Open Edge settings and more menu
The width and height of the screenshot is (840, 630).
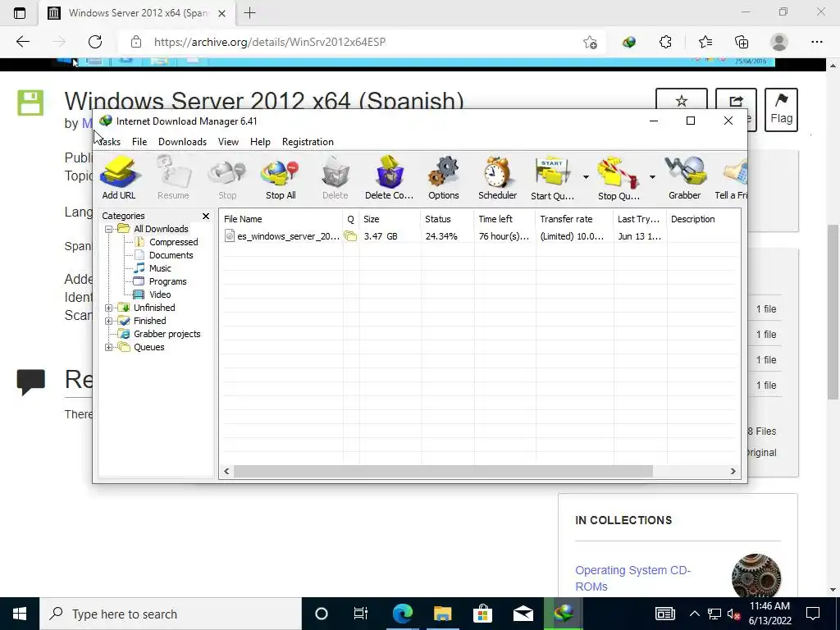tap(816, 42)
